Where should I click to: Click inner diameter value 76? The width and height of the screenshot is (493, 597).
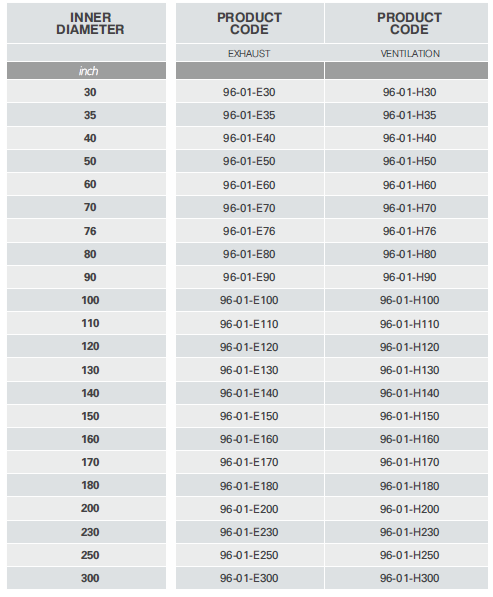coord(90,231)
